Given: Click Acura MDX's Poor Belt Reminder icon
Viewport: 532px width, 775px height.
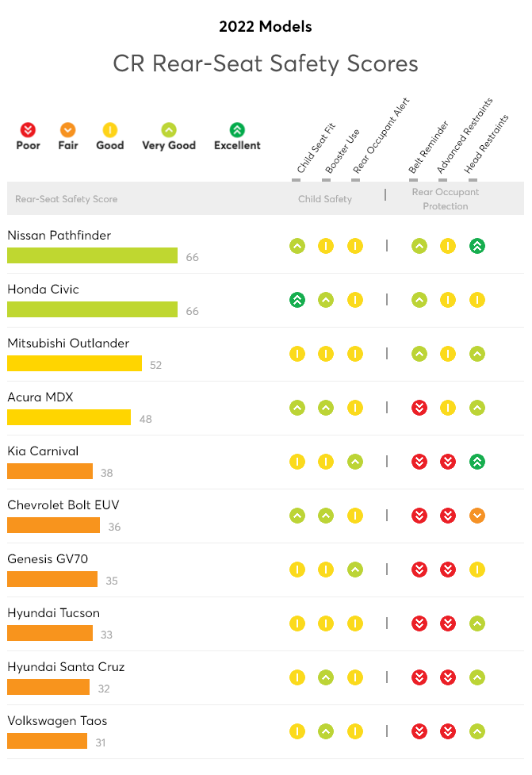Looking at the screenshot, I should pyautogui.click(x=419, y=408).
